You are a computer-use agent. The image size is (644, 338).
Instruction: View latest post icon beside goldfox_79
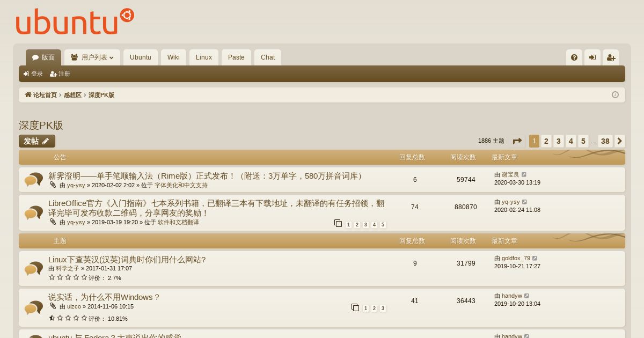click(535, 259)
